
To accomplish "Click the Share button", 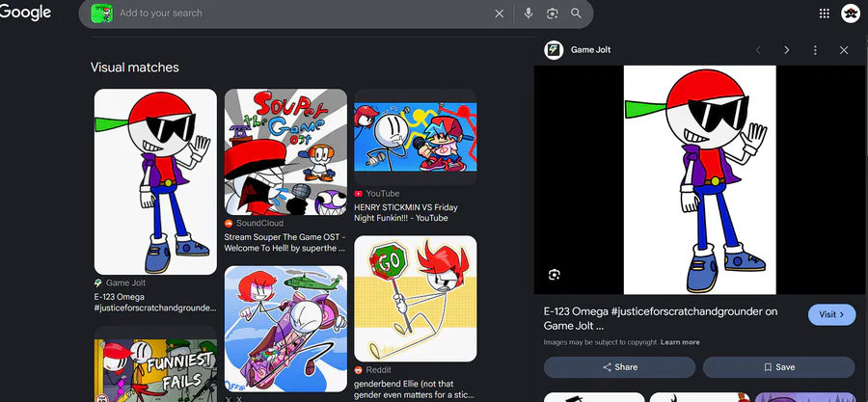I will pyautogui.click(x=619, y=367).
